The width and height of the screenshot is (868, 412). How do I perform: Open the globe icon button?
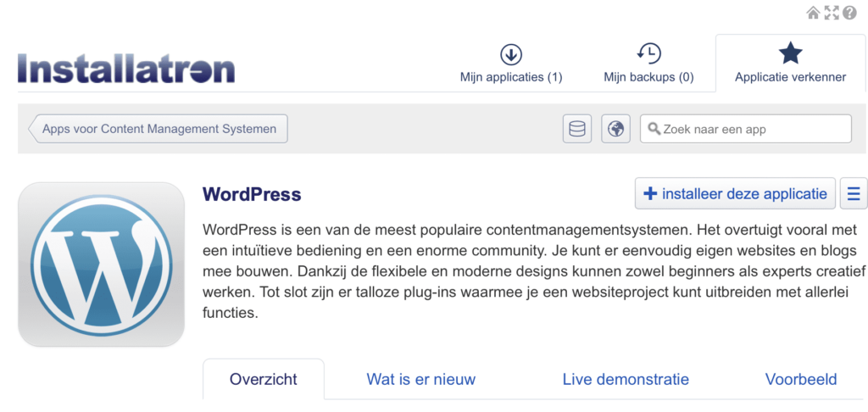click(x=615, y=129)
